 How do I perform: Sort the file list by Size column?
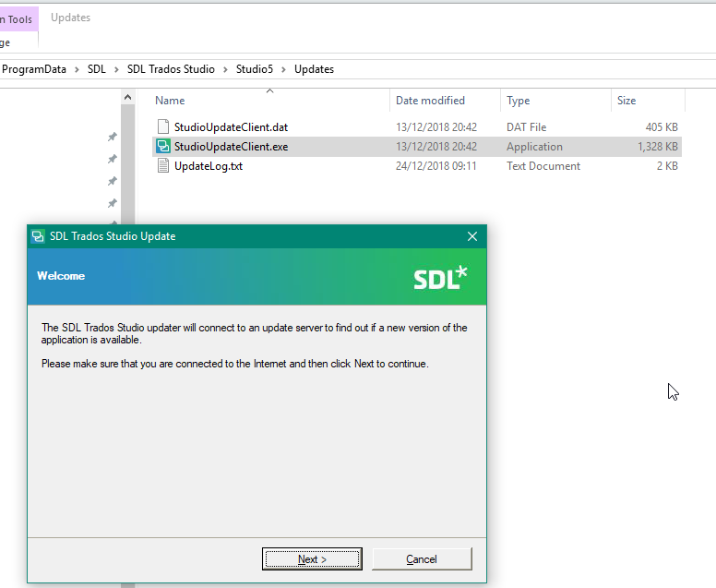[626, 101]
